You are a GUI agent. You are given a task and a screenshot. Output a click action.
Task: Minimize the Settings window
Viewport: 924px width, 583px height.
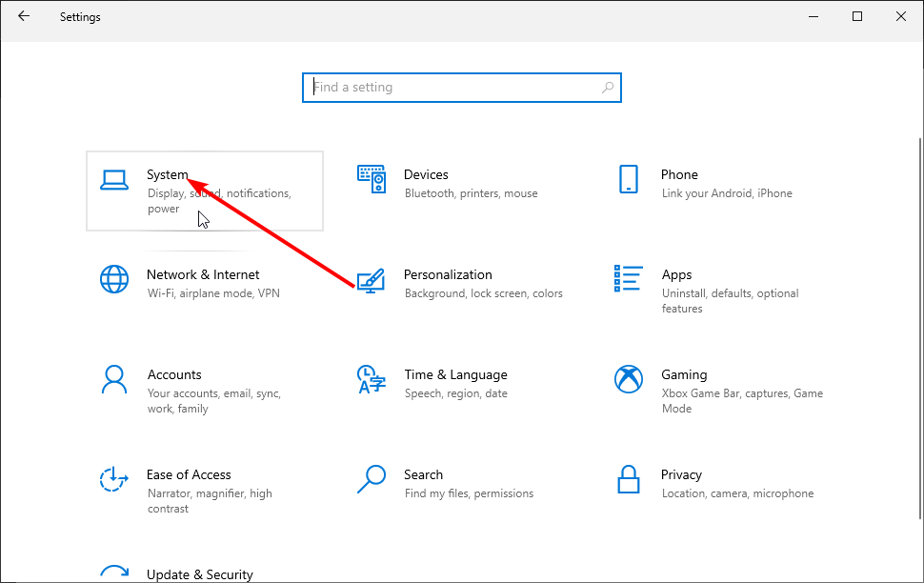(814, 16)
